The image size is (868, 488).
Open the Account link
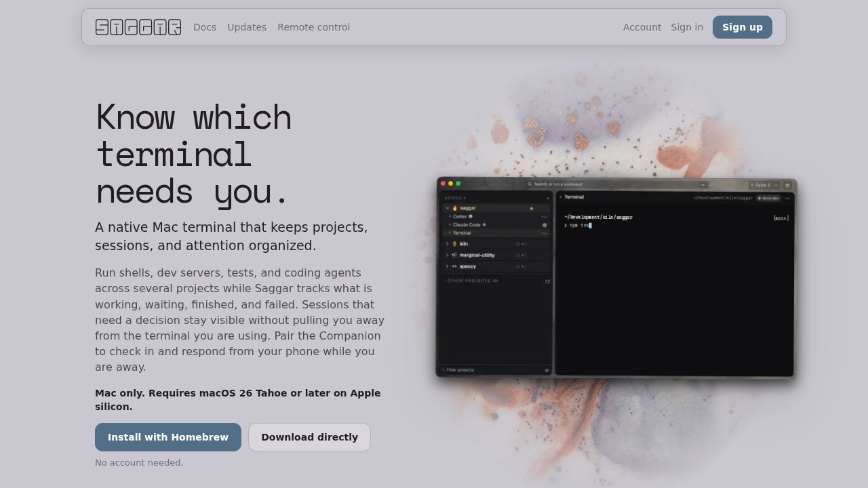click(x=642, y=27)
